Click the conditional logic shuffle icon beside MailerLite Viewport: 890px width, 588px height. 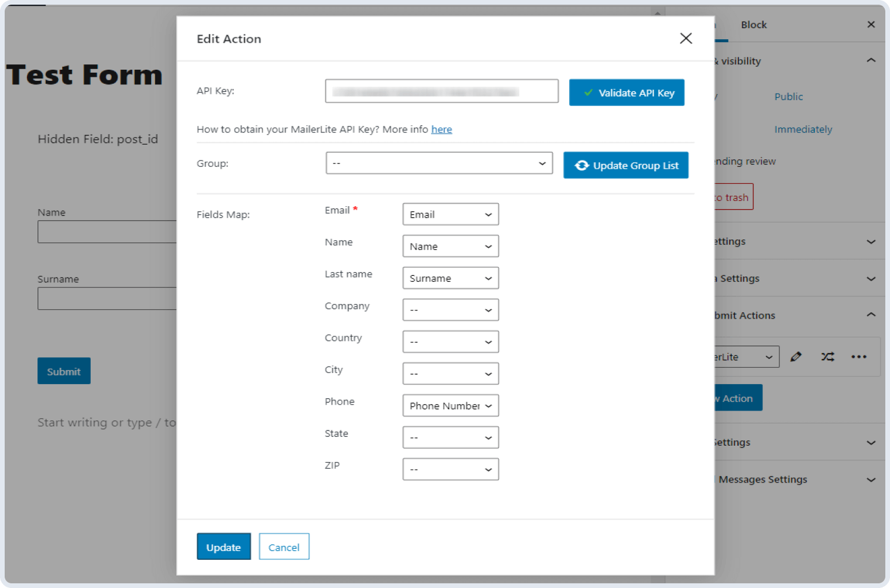(x=827, y=356)
